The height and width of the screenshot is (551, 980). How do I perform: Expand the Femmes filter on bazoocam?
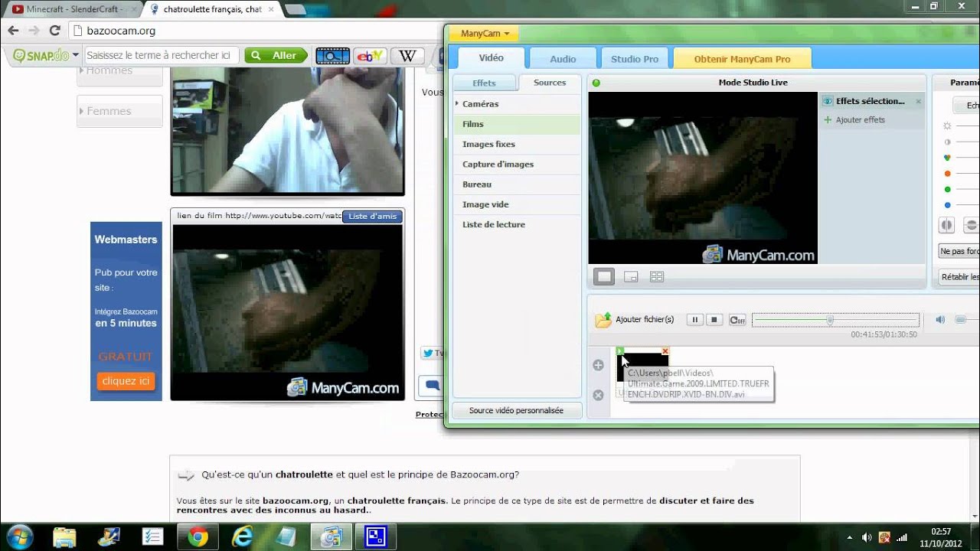coord(119,111)
